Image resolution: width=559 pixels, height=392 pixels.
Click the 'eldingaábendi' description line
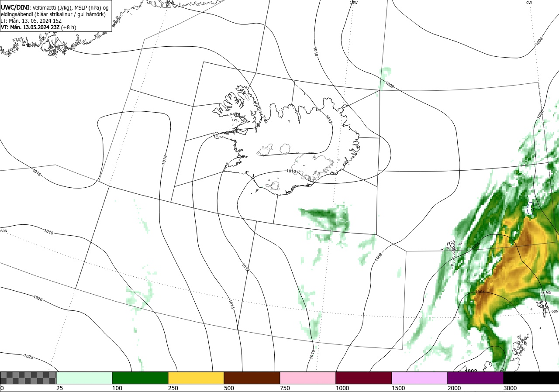[x=53, y=14]
